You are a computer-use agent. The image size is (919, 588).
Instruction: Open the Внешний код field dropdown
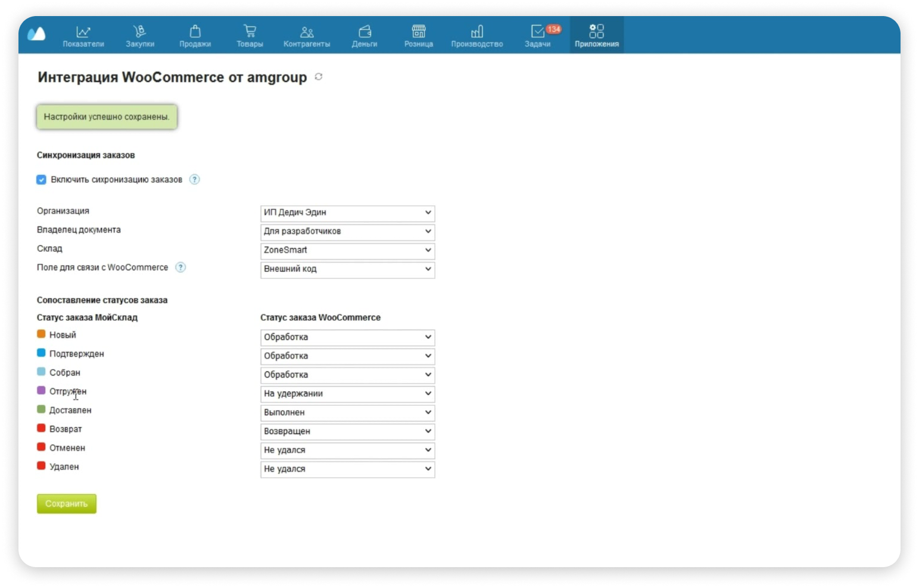(348, 270)
